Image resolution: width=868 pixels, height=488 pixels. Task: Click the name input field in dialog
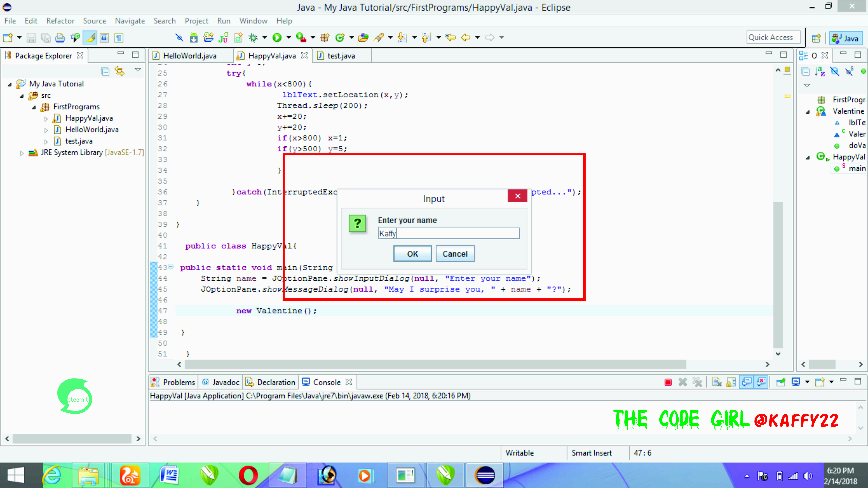click(448, 233)
